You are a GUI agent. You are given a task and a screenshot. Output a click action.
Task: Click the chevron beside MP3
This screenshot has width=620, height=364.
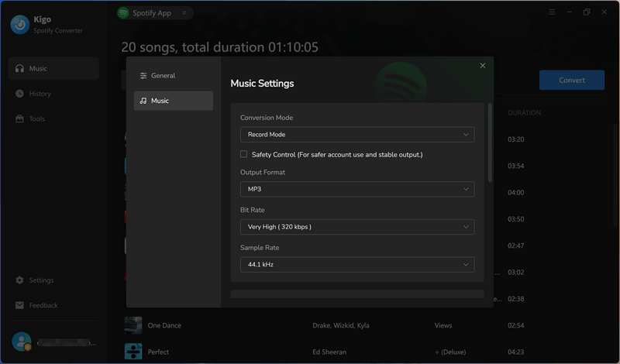tap(466, 189)
